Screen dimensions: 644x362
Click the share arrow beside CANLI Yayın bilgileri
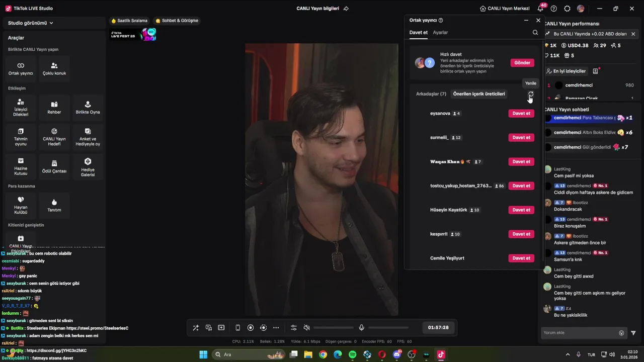click(x=346, y=9)
